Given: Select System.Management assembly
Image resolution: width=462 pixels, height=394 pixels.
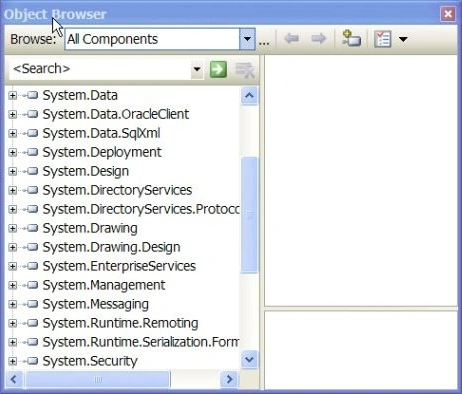Looking at the screenshot, I should (x=104, y=286).
